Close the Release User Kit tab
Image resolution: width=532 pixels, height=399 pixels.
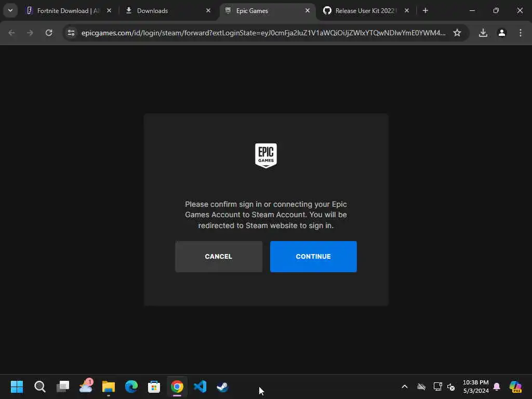pyautogui.click(x=407, y=11)
